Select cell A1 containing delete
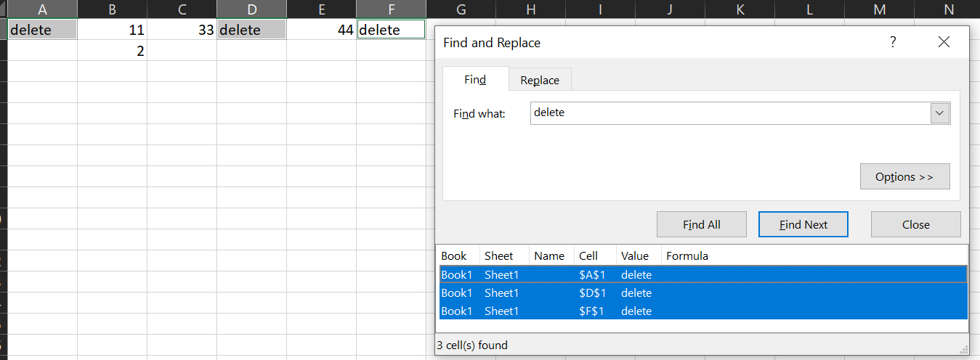 tap(42, 30)
